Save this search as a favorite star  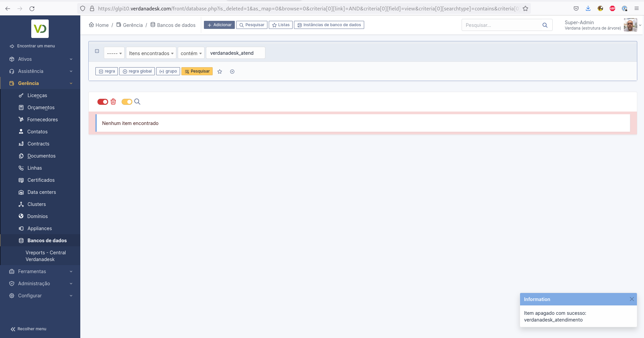220,71
